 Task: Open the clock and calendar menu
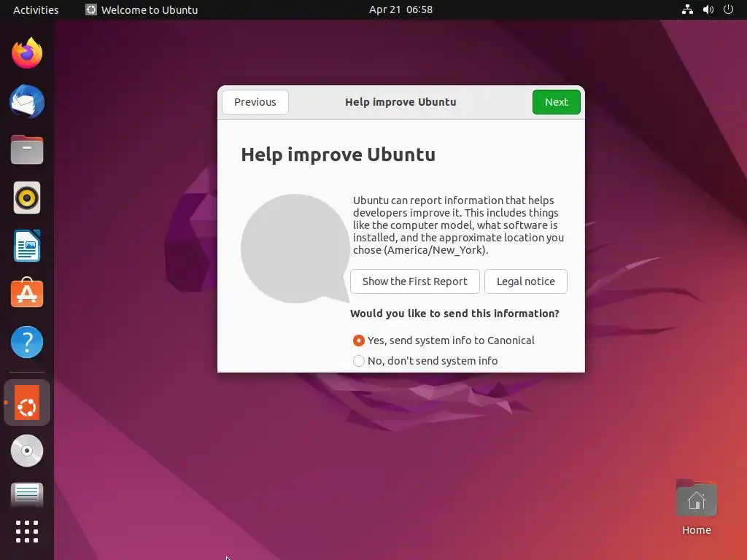400,9
